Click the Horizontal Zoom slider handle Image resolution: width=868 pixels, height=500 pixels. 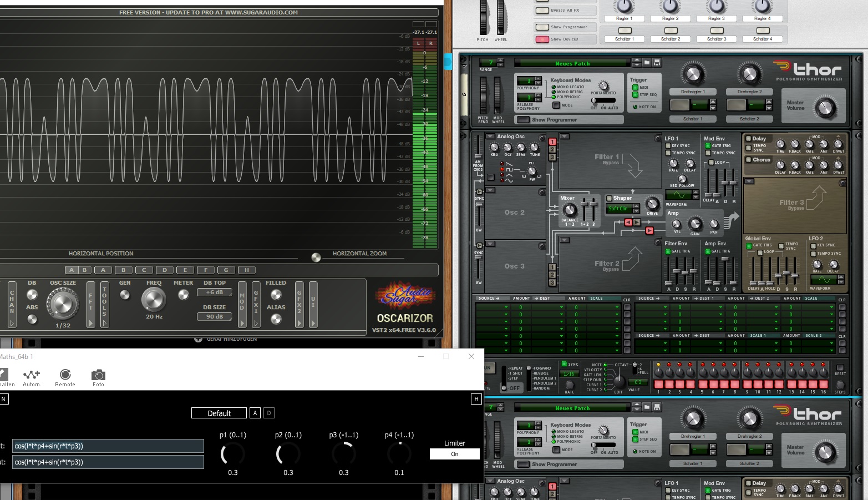pos(316,257)
